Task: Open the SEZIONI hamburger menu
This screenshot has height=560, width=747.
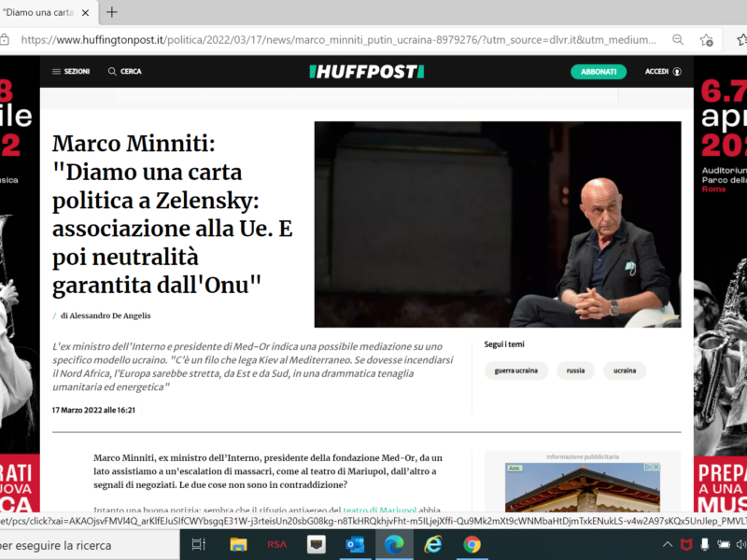Action: (71, 72)
